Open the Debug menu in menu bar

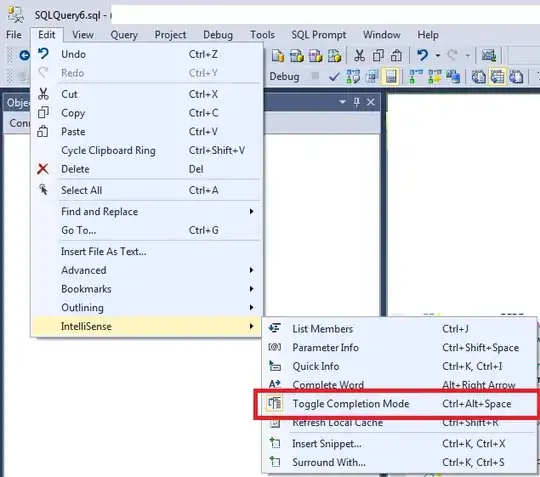click(x=218, y=35)
